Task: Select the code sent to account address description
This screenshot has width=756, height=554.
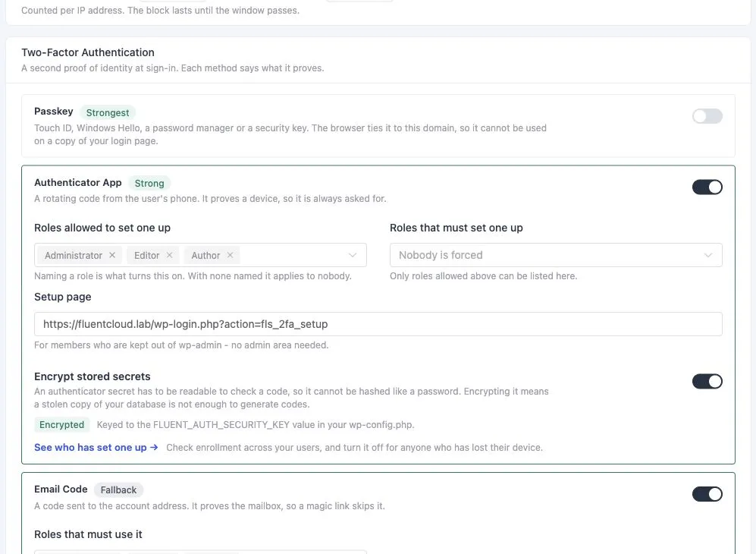Action: (210, 506)
